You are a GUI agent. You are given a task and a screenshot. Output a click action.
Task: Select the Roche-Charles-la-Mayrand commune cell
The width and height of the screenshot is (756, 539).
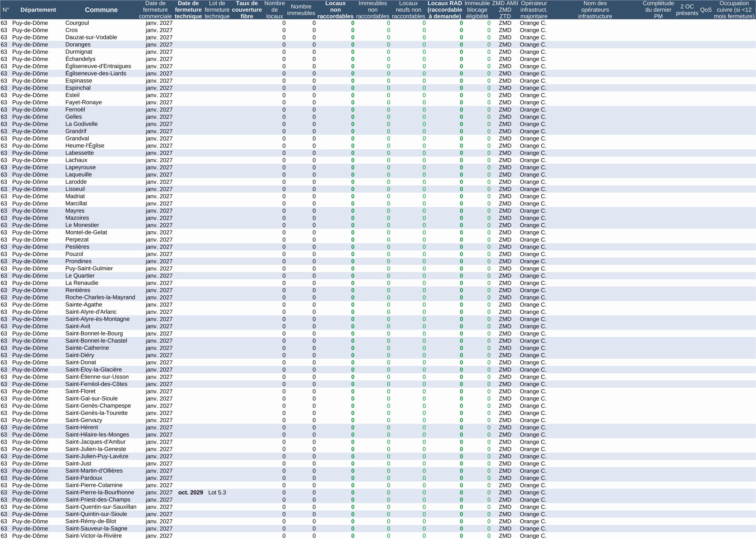100,297
